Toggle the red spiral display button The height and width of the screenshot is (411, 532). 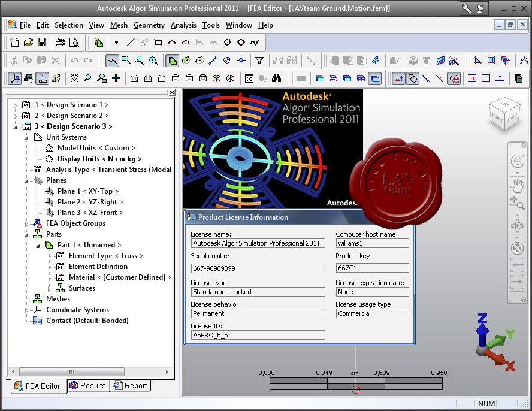[x=454, y=78]
